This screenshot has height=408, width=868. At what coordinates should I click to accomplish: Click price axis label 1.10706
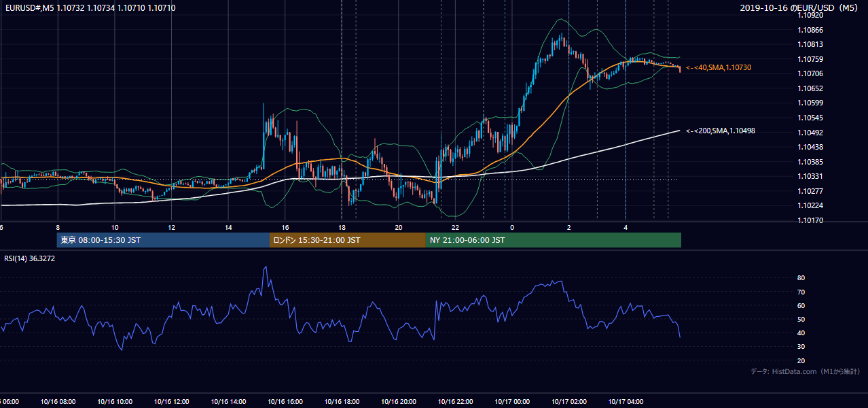tap(810, 73)
